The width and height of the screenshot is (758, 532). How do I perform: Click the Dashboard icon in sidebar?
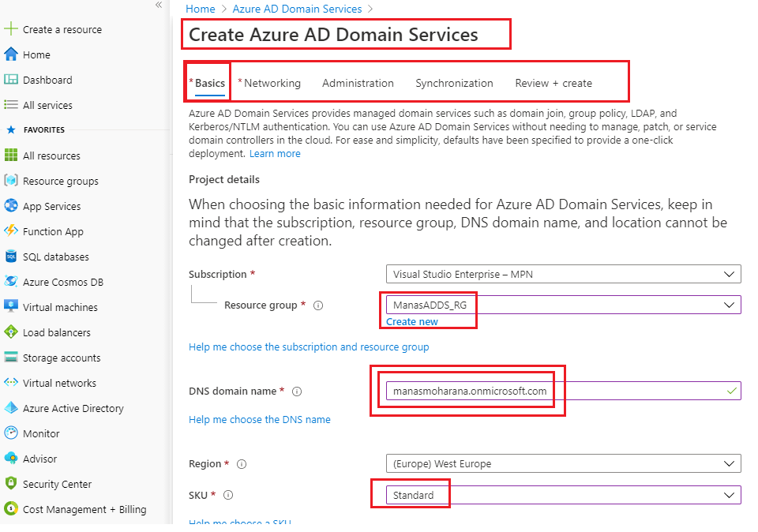point(10,80)
